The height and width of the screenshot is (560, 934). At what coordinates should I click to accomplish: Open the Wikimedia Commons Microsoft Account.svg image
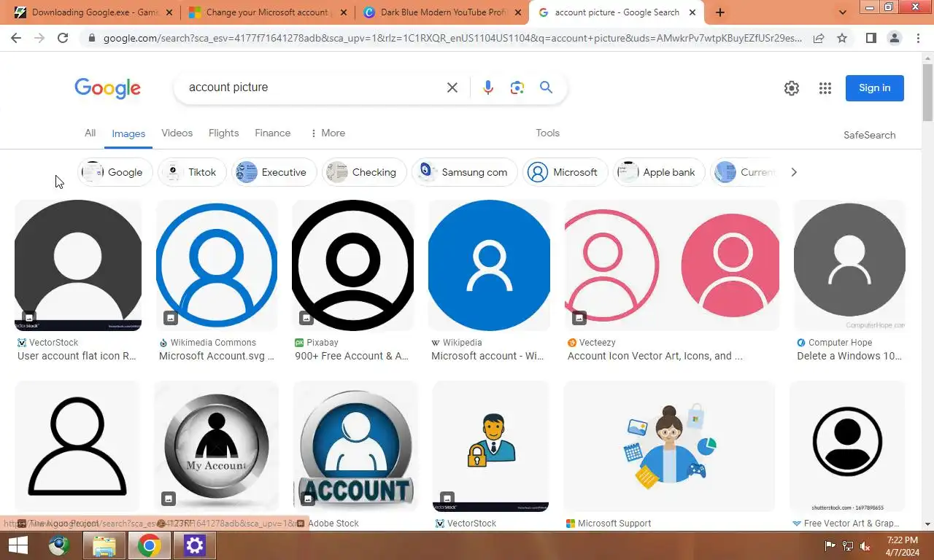click(x=217, y=265)
